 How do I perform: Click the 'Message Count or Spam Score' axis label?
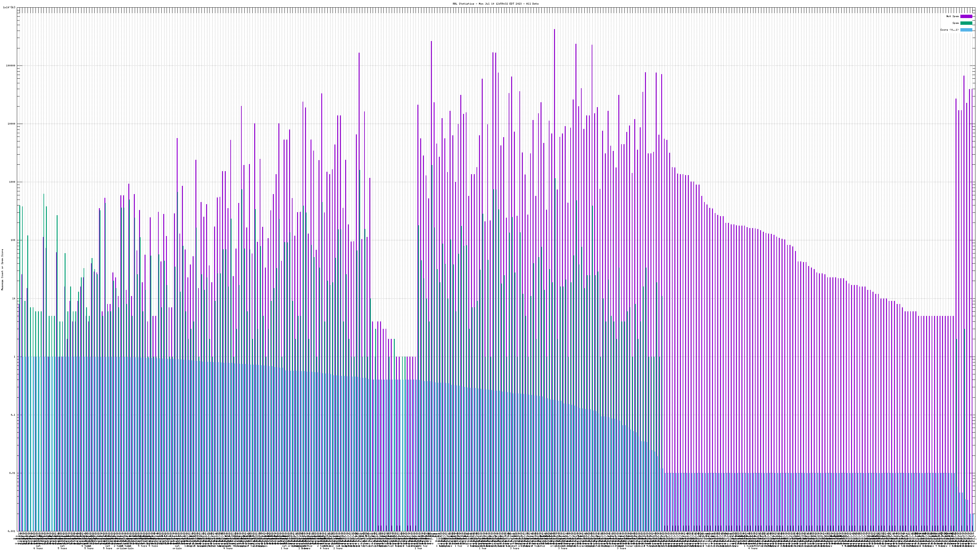(x=2, y=270)
